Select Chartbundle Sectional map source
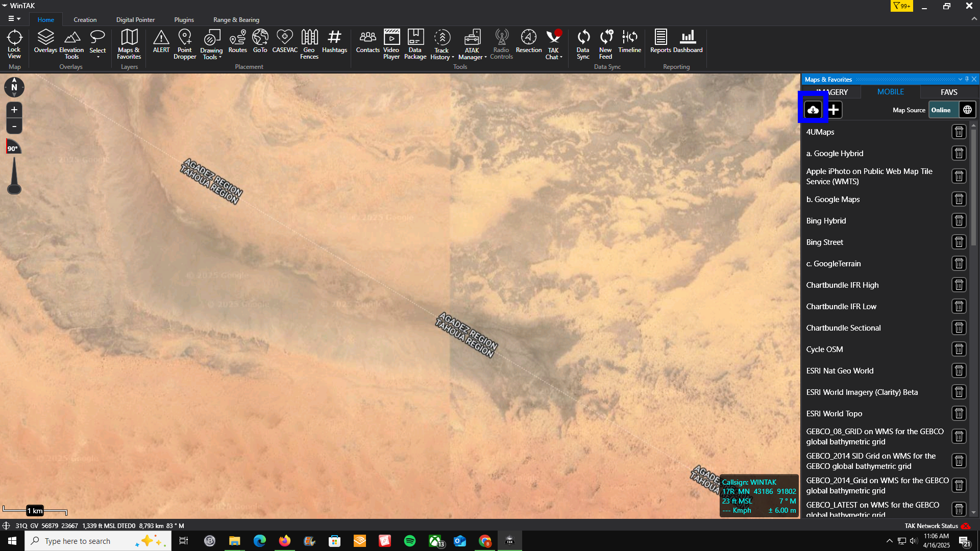Screen dimensions: 980x551 coord(843,328)
